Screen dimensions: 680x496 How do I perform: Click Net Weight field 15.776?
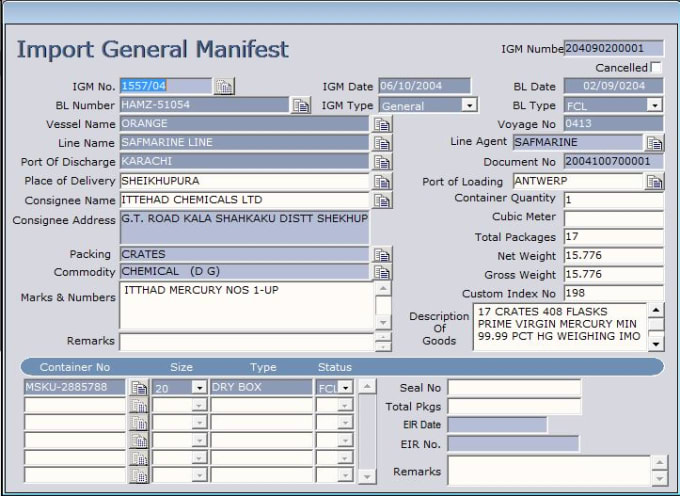[614, 256]
